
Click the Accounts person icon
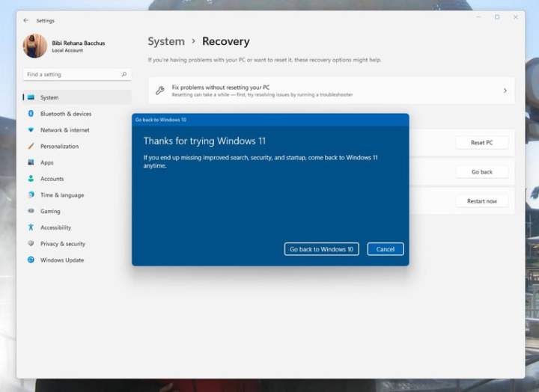pos(31,178)
